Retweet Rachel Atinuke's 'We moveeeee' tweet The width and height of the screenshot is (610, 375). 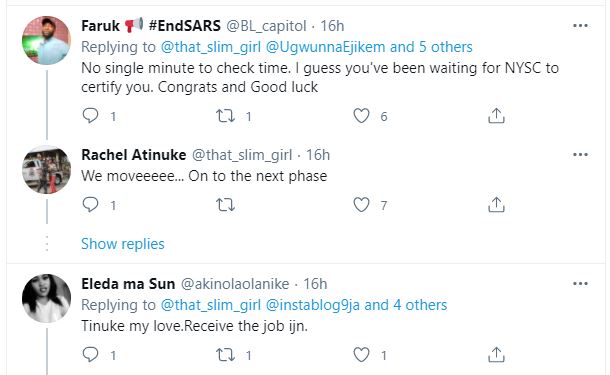point(226,205)
